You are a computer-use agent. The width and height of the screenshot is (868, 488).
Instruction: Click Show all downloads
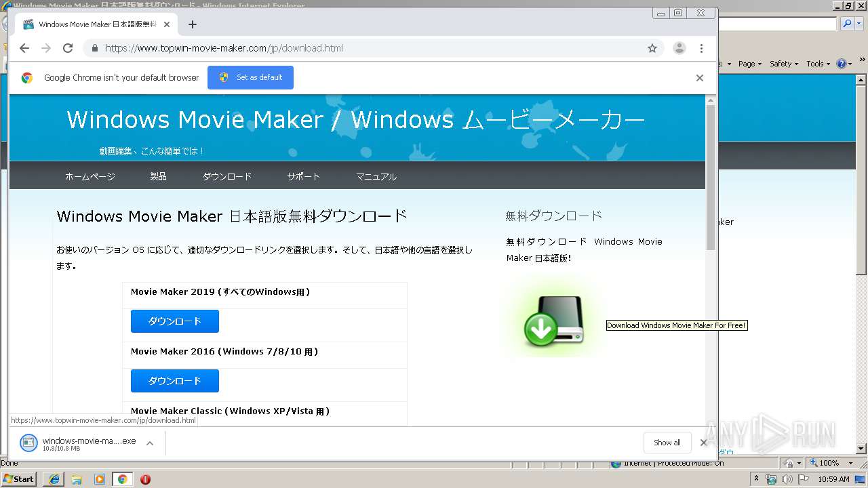667,443
